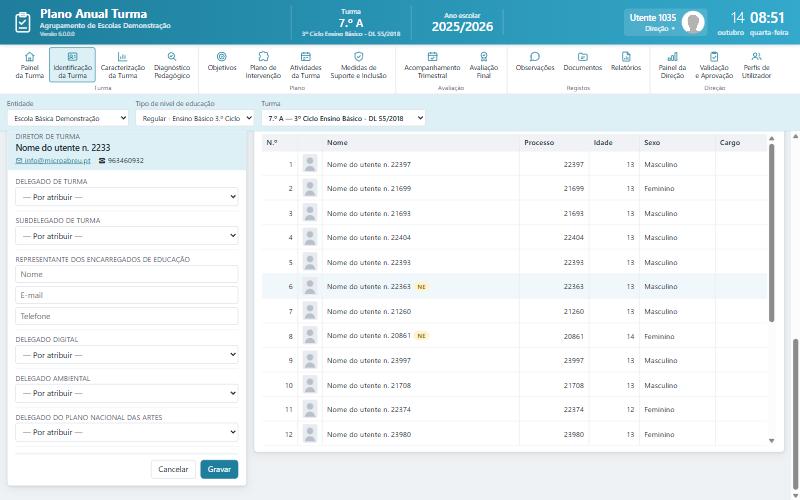Viewport: 800px width, 500px height.
Task: Click phone number 963460932
Action: coord(126,161)
